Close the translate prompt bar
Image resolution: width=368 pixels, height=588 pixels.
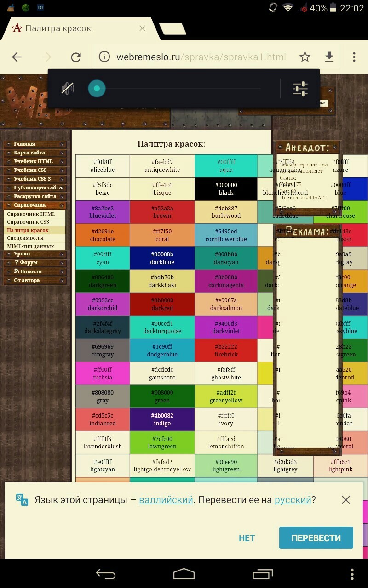[346, 500]
